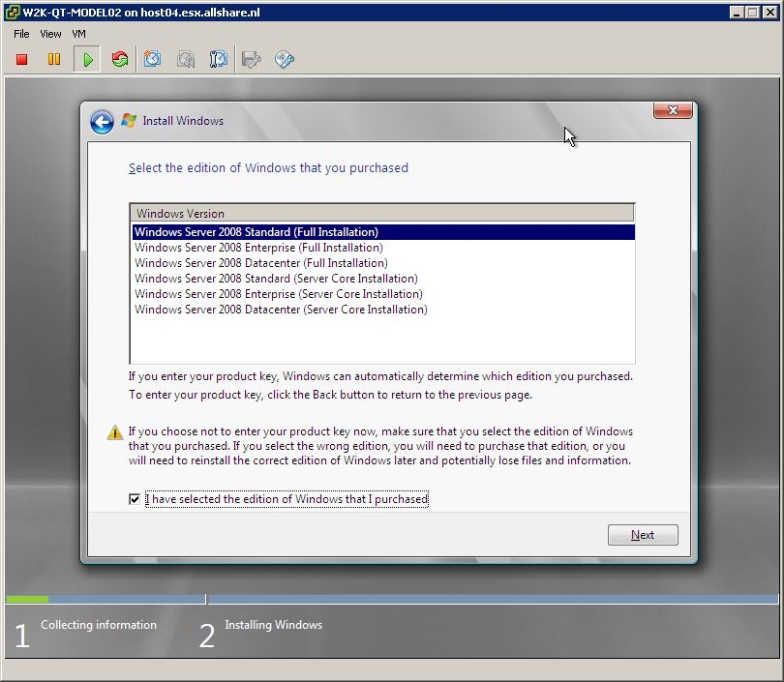Click the Take Snapshot toolbar icon
Viewport: 784px width, 682px height.
pyautogui.click(x=153, y=59)
